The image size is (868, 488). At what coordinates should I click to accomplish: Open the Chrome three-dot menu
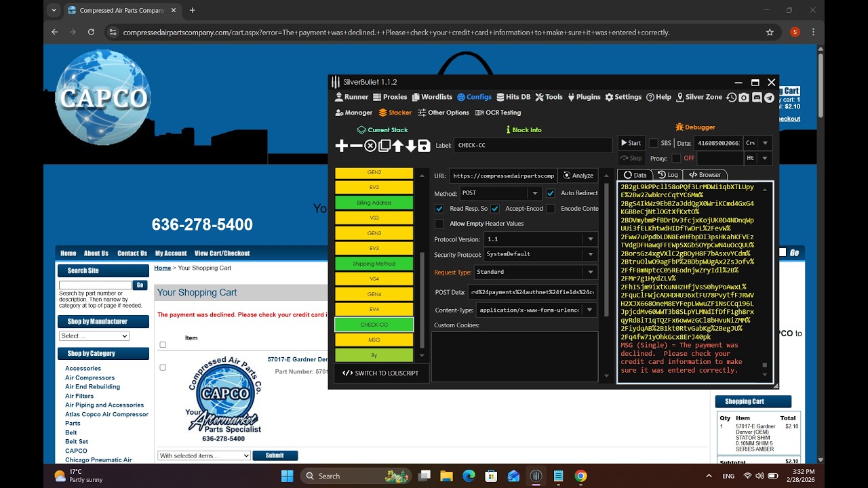tap(813, 32)
